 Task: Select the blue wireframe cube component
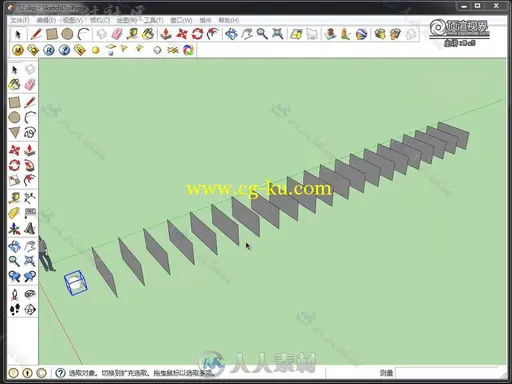click(x=76, y=283)
